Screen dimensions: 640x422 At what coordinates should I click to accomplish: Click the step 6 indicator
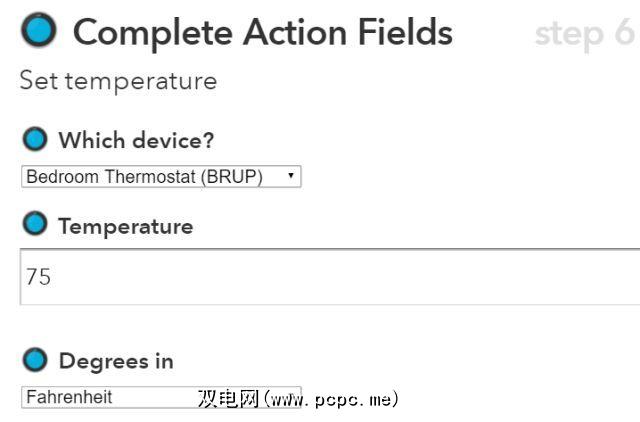click(584, 33)
